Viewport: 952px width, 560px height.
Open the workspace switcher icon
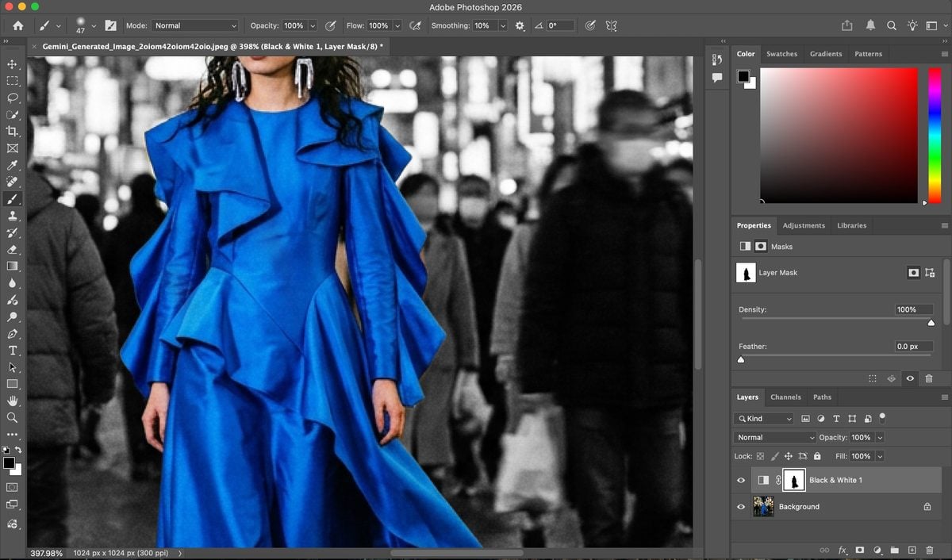pos(936,25)
